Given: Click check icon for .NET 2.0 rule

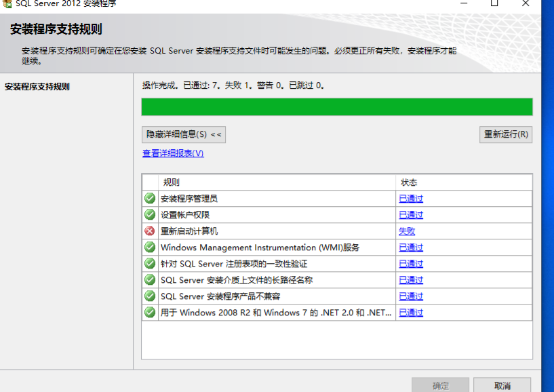Looking at the screenshot, I should (x=150, y=312).
